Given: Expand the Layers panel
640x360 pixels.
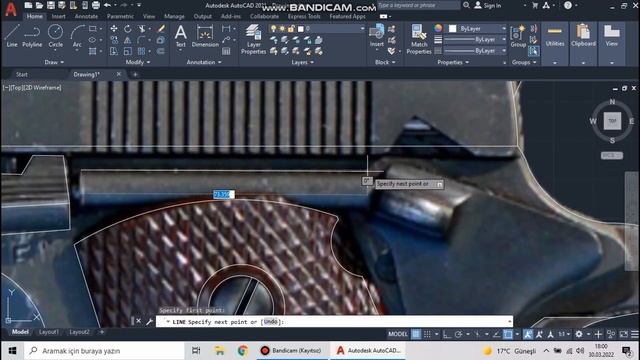Looking at the screenshot, I should click(302, 62).
